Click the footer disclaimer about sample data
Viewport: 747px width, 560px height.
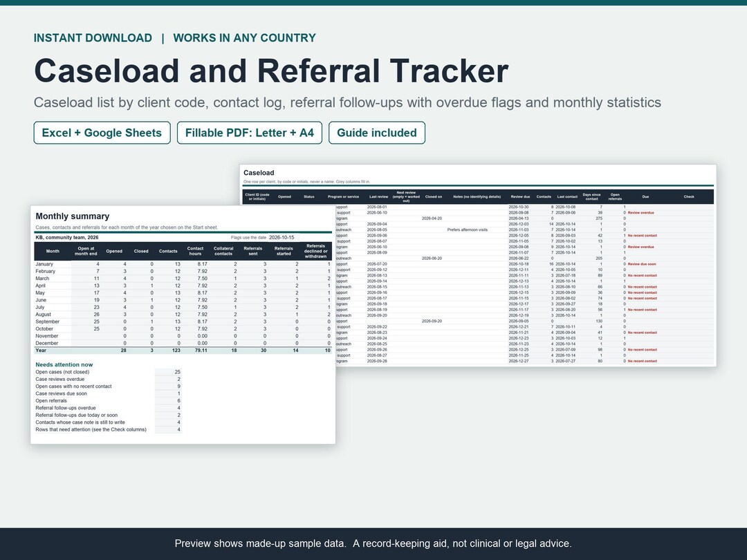pos(373,543)
